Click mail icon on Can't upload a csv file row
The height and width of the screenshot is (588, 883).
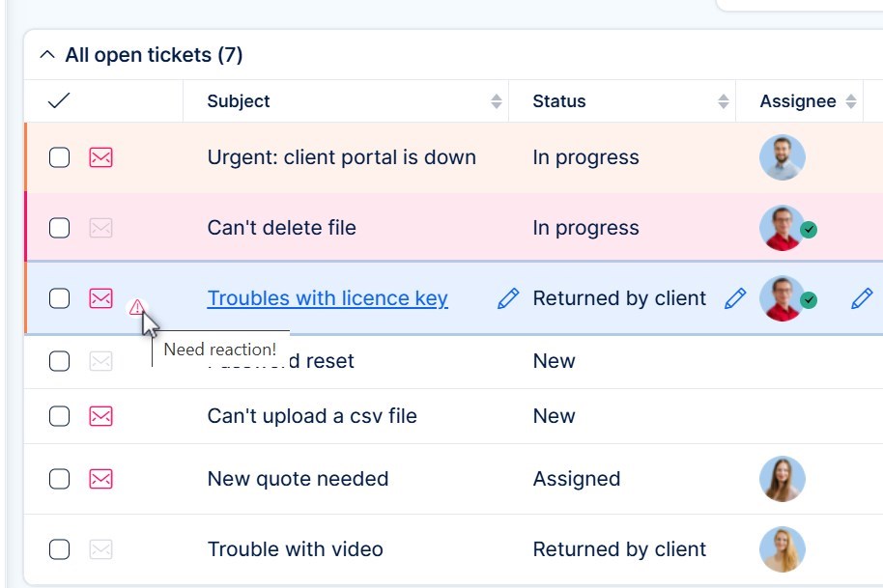click(x=100, y=416)
